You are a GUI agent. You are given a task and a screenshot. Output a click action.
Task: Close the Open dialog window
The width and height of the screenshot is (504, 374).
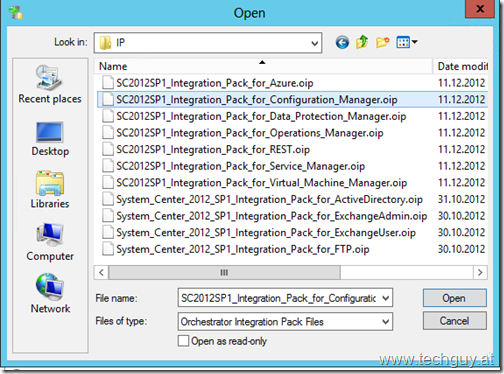point(480,9)
